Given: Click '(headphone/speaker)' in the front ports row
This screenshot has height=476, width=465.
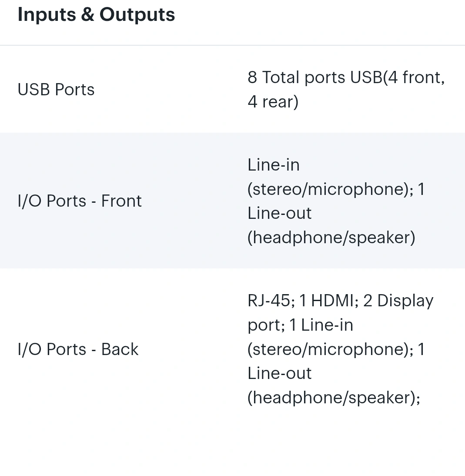Looking at the screenshot, I should tap(331, 238).
